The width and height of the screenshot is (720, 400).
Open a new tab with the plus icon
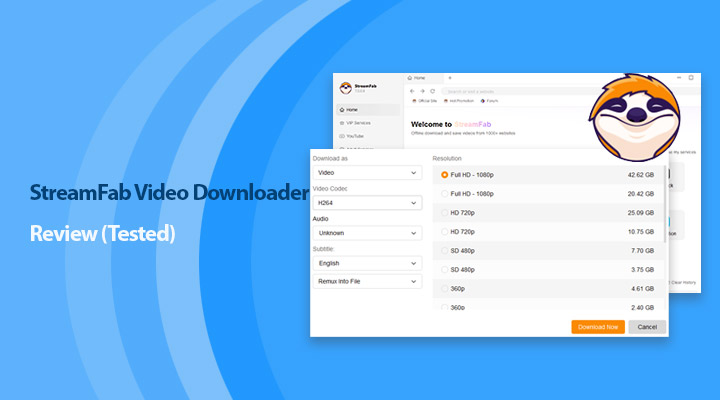(x=450, y=78)
